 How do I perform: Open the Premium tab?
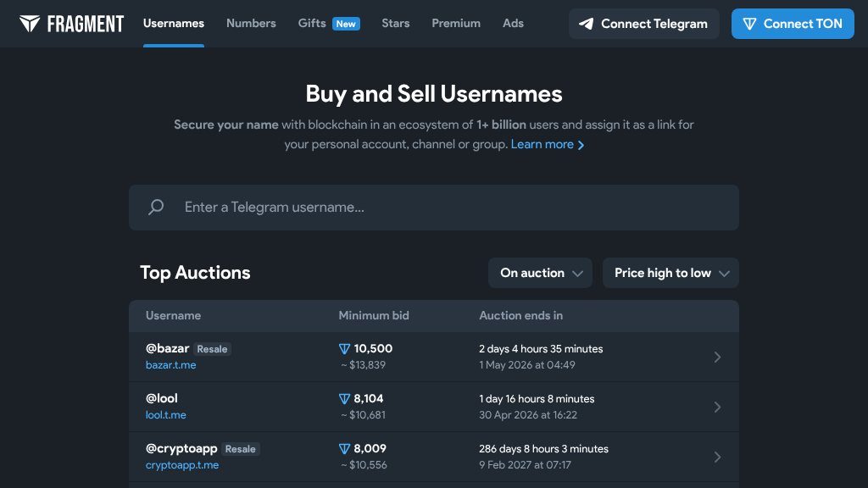455,23
